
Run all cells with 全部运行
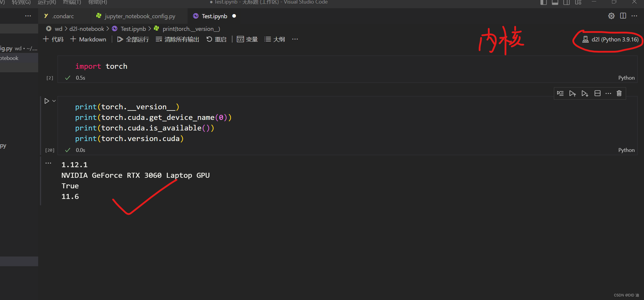coord(133,39)
